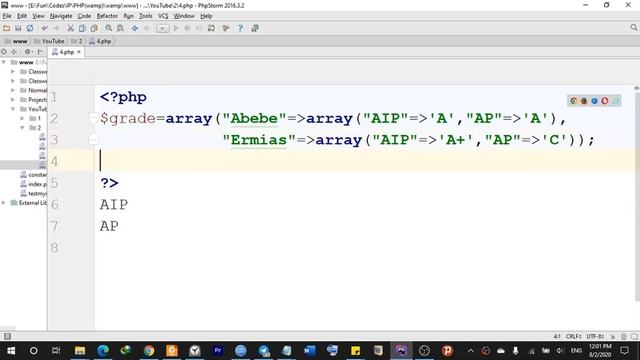Expand the Project folder in project tree
The image size is (640, 360).
(13, 100)
